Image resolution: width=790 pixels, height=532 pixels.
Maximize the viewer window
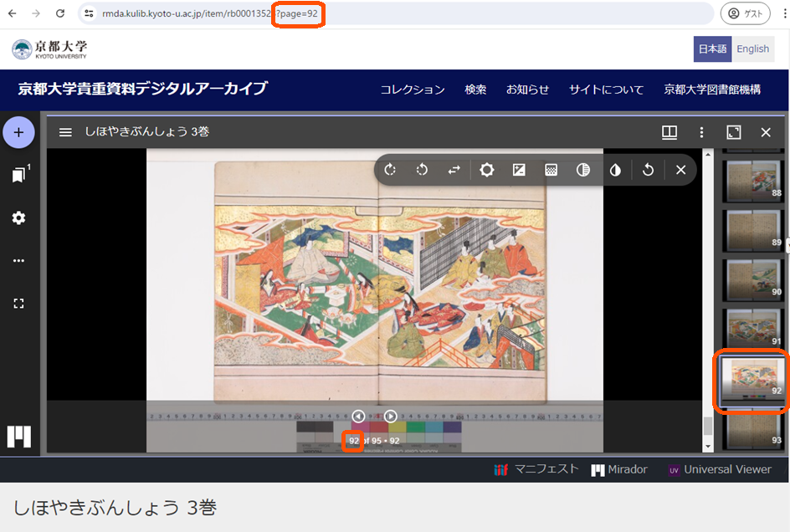click(x=734, y=132)
